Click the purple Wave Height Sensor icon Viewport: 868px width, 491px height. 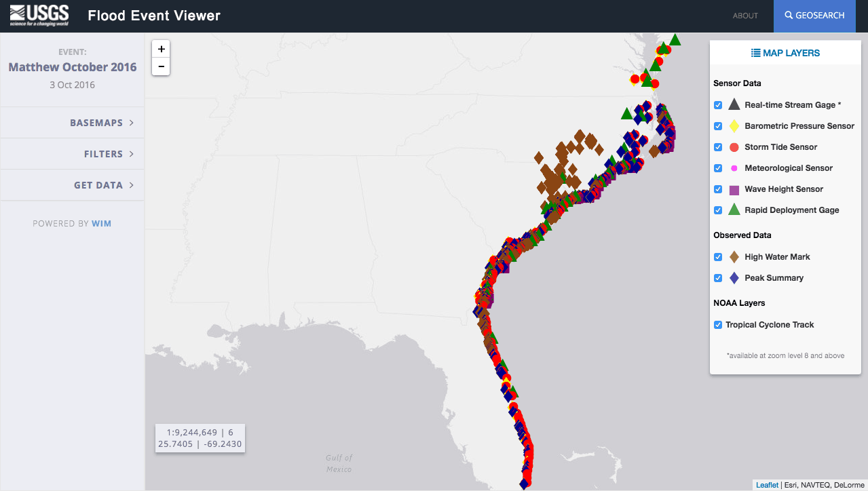(734, 189)
